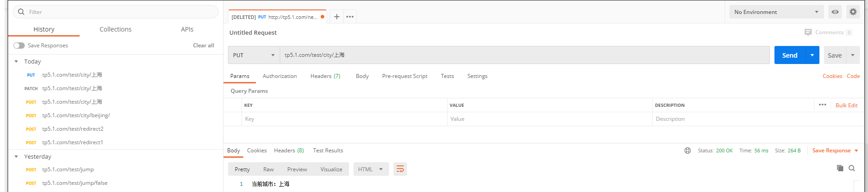This screenshot has height=192, width=868.
Task: Click Clear all in history
Action: tap(203, 46)
